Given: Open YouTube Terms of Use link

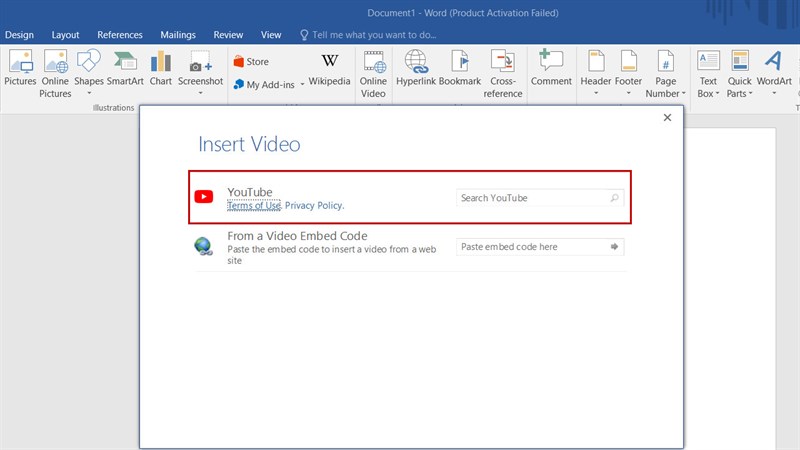Looking at the screenshot, I should pyautogui.click(x=254, y=206).
